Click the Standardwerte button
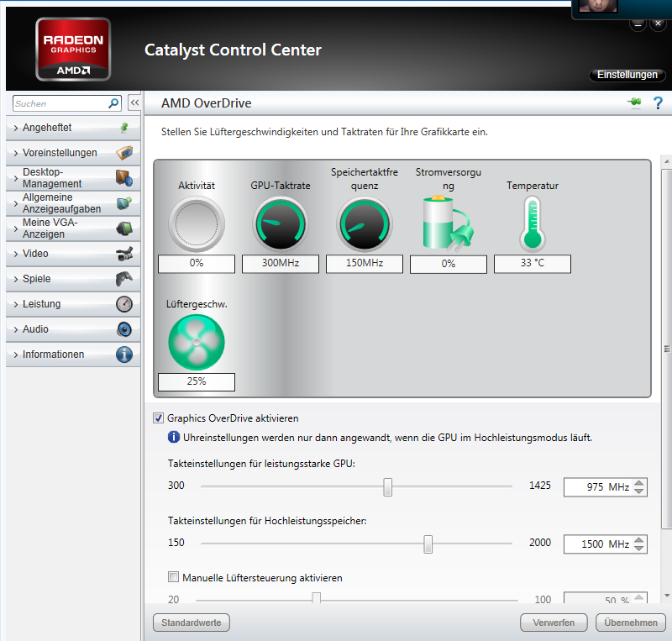 click(x=192, y=623)
